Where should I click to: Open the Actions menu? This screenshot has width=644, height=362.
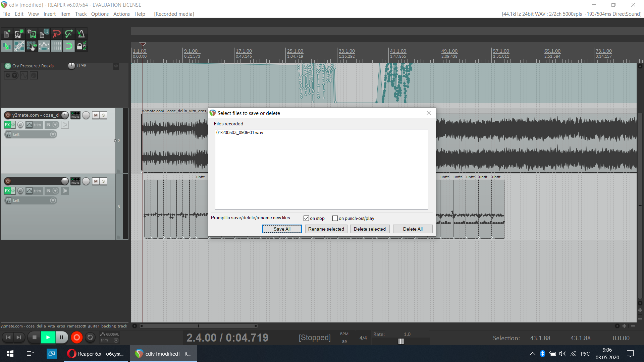[121, 14]
